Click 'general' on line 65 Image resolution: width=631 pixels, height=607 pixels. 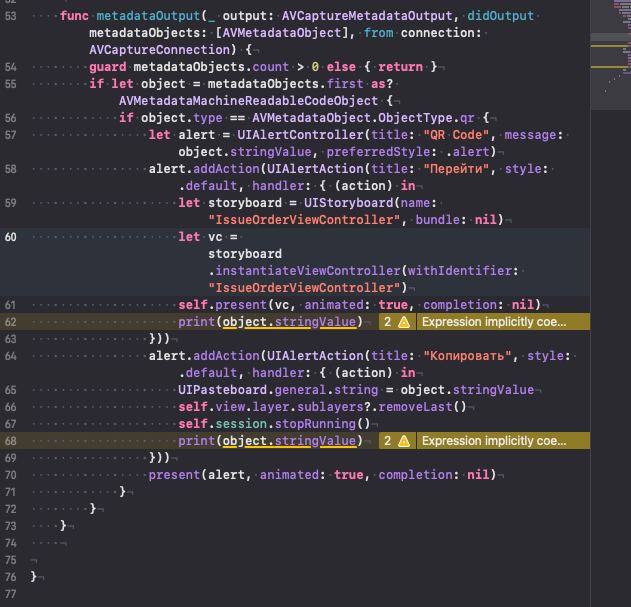pyautogui.click(x=300, y=390)
